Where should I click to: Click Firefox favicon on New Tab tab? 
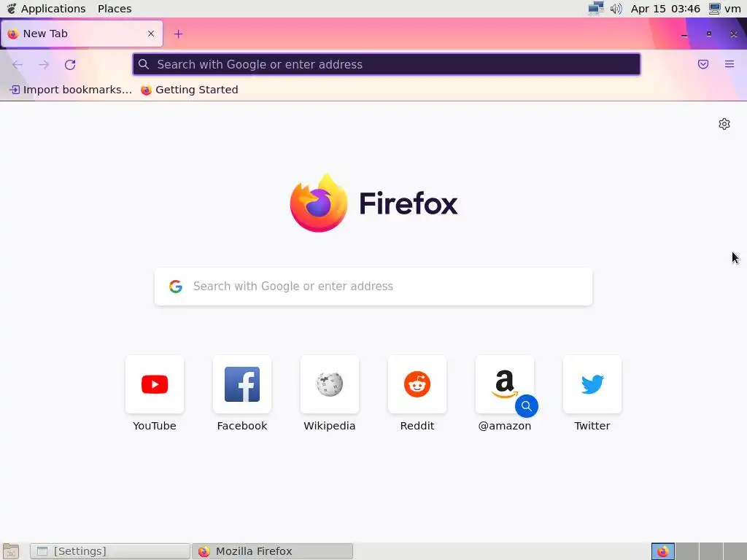(13, 34)
